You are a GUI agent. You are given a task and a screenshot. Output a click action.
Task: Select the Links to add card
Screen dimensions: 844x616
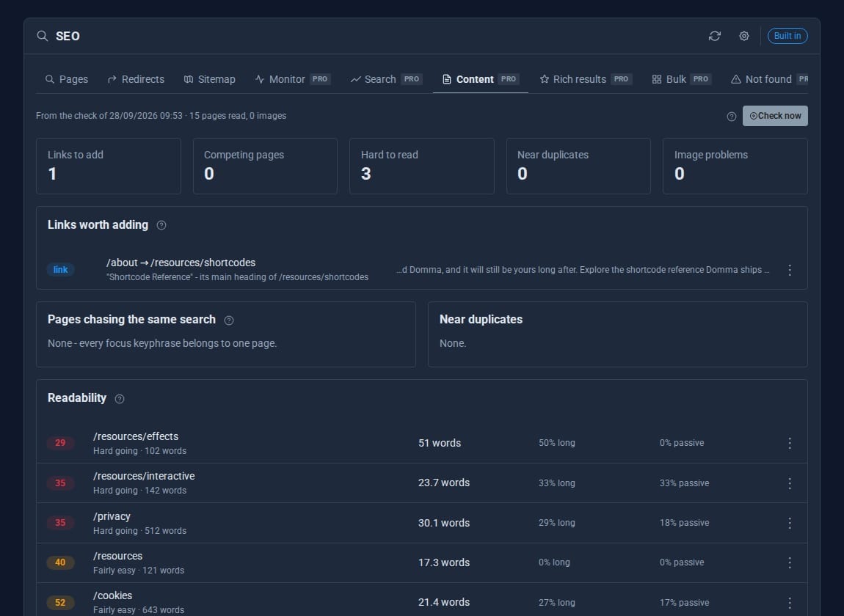[x=108, y=166]
